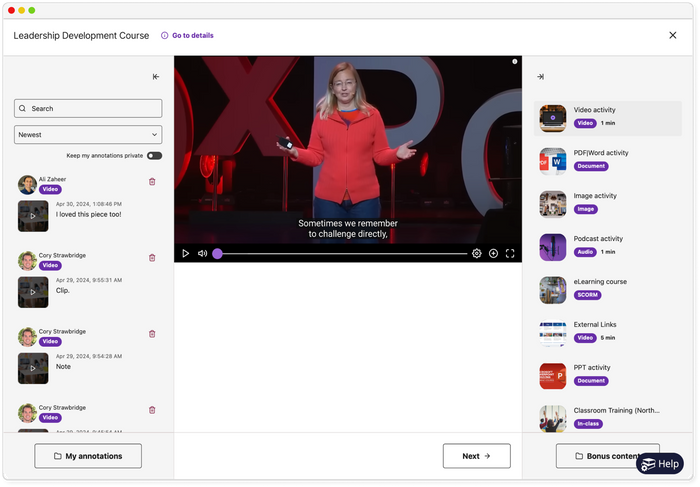Select Podcast activity item
Viewport: 700px width, 487px height.
(x=608, y=247)
